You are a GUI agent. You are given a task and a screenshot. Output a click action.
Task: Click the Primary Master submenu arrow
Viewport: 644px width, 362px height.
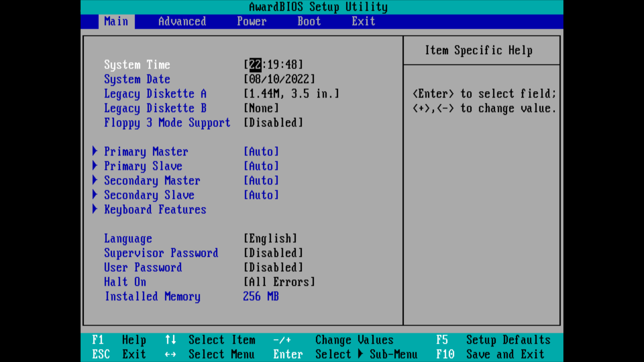click(x=95, y=151)
